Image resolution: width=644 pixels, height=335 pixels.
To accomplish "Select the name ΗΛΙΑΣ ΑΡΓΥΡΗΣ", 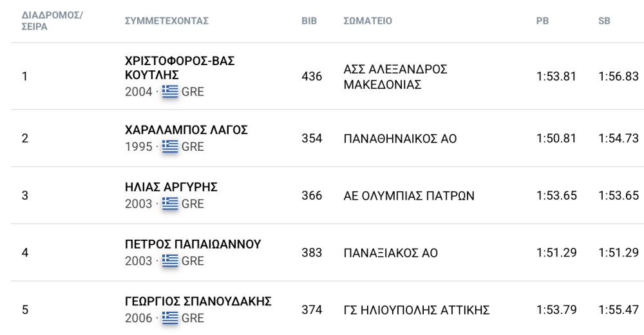I will pos(171,187).
